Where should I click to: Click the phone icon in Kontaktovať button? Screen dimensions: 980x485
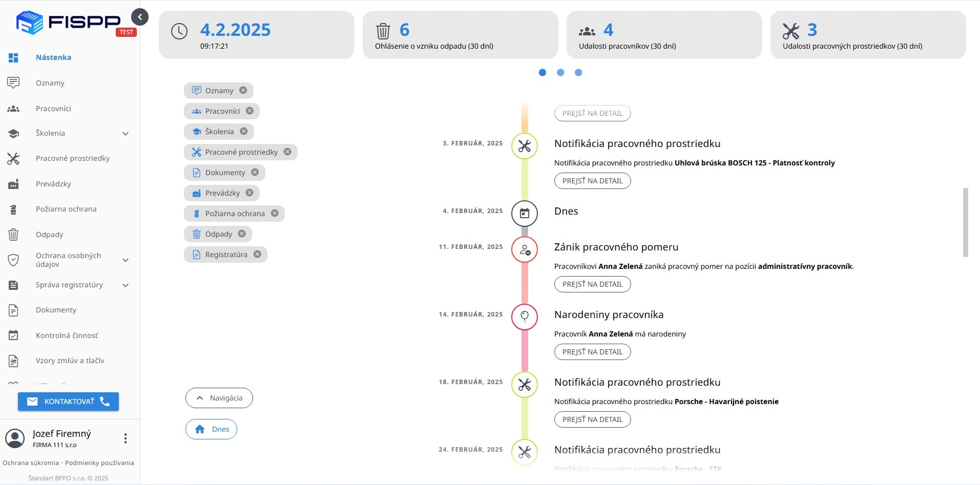(105, 402)
